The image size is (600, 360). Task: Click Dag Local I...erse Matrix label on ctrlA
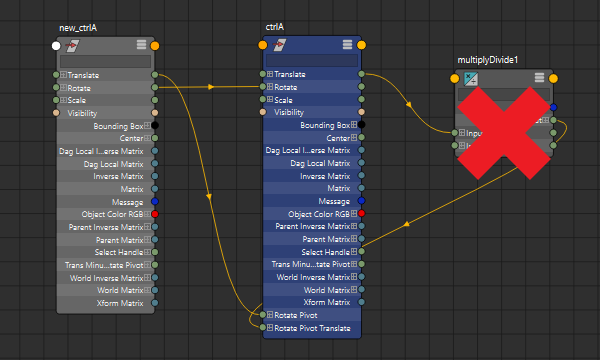click(x=308, y=150)
